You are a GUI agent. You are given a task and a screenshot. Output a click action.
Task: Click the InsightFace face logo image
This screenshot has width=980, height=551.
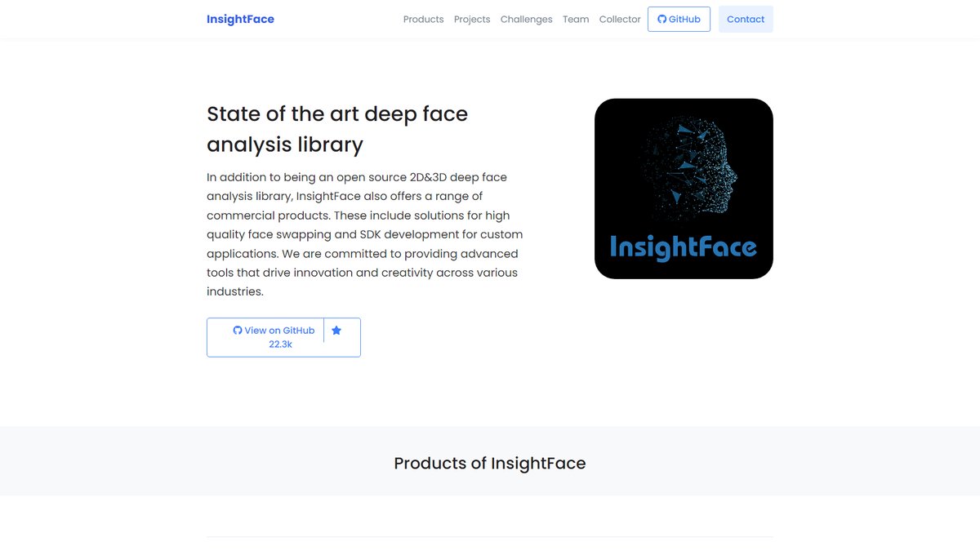click(x=684, y=189)
